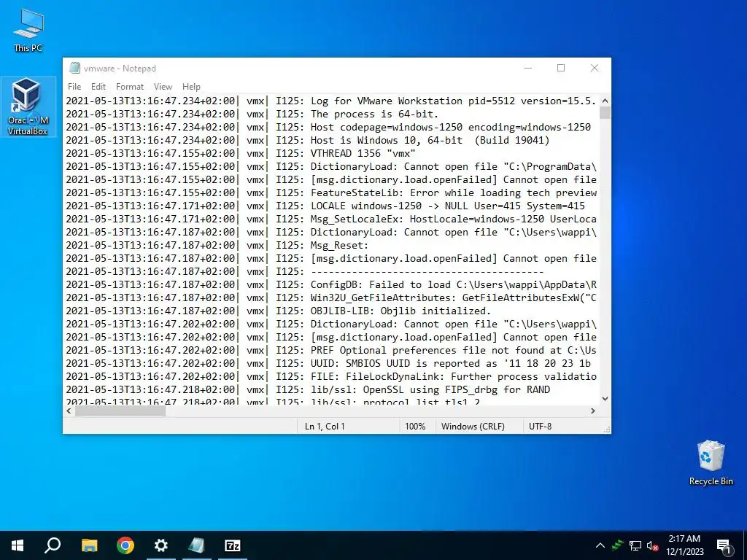Click the 'vmware - Notepad' window title
Screen dimensions: 747x560
[120, 69]
